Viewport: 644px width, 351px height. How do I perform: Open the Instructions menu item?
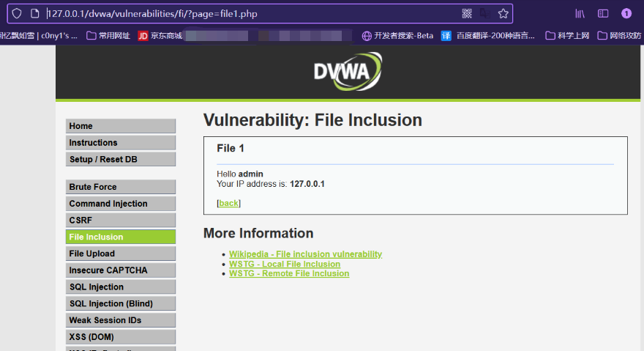tap(121, 142)
